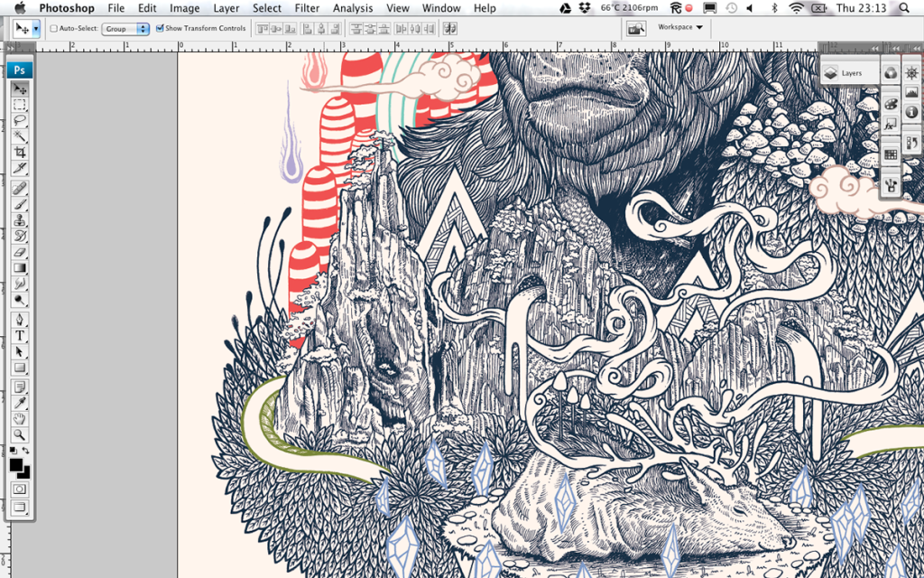This screenshot has height=578, width=924.
Task: Expand the Layers panel button
Action: 843,73
